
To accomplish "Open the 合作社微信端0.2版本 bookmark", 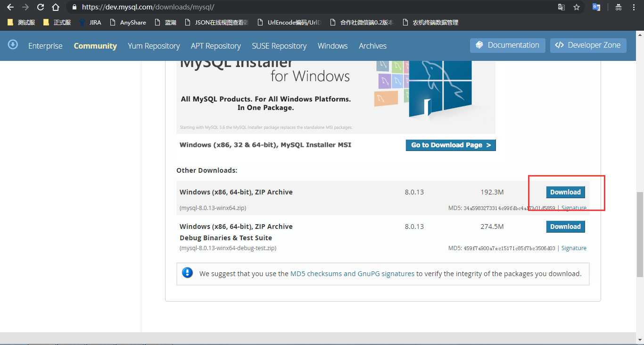I will (x=362, y=22).
